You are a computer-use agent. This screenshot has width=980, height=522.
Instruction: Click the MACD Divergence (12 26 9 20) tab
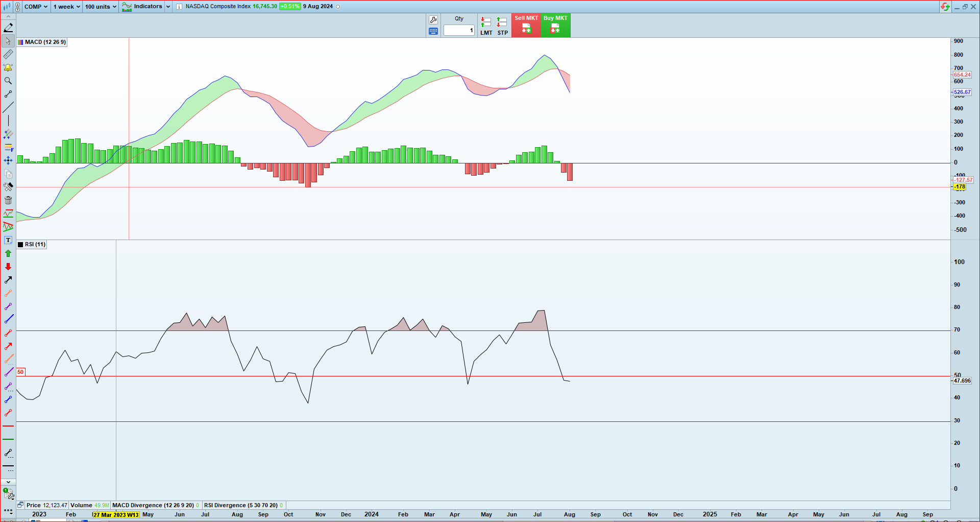coord(156,505)
